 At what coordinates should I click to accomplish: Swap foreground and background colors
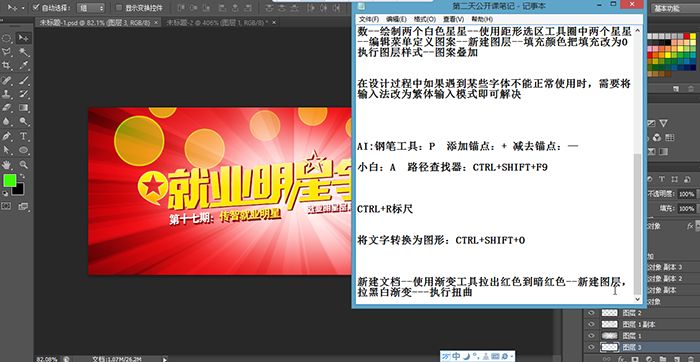pyautogui.click(x=23, y=176)
